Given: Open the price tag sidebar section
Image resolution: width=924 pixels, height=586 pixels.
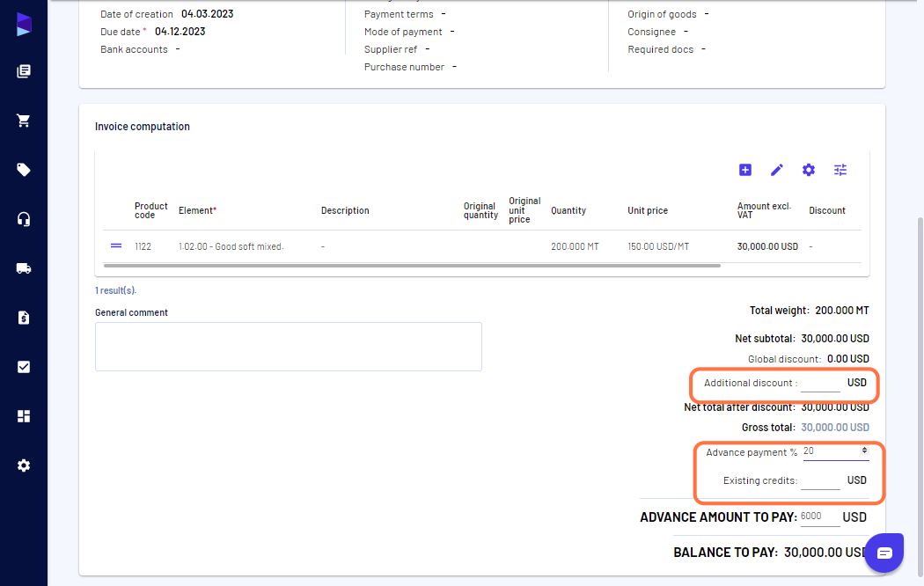Looking at the screenshot, I should click(x=24, y=170).
